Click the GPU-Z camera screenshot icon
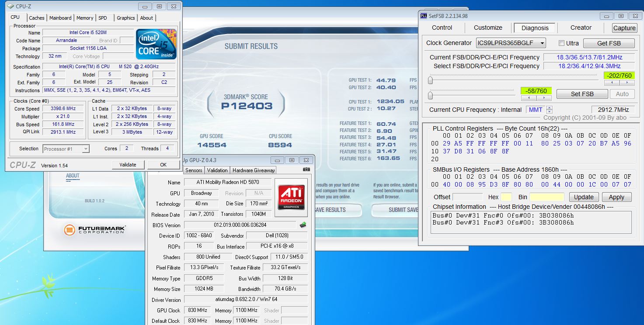Image resolution: width=644 pixels, height=325 pixels. coord(306,169)
